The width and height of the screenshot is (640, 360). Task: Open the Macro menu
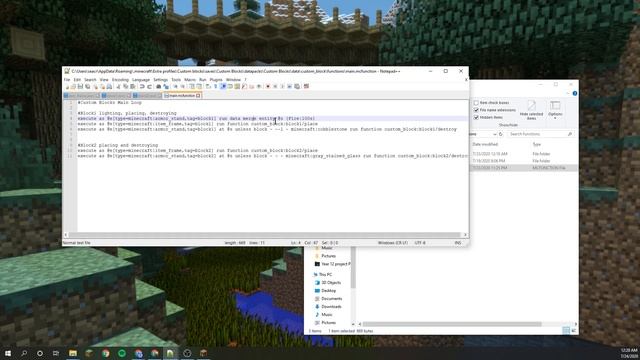pyautogui.click(x=190, y=80)
